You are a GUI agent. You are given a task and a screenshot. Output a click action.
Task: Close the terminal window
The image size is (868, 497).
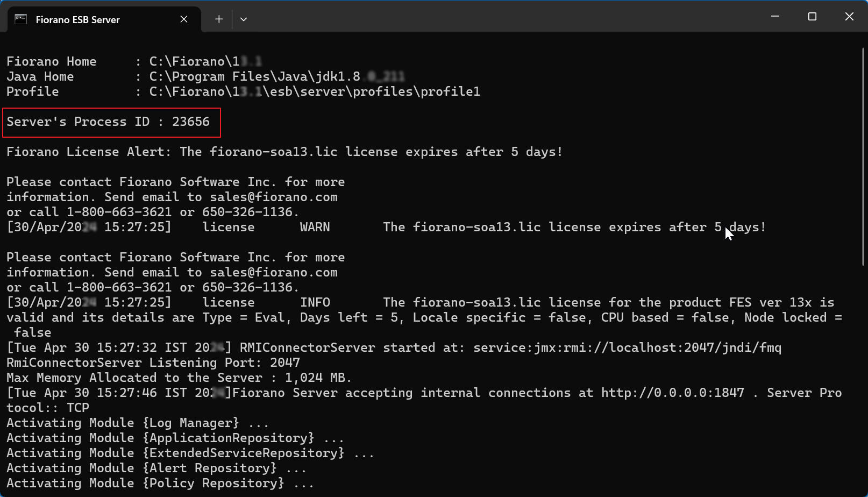pyautogui.click(x=849, y=17)
